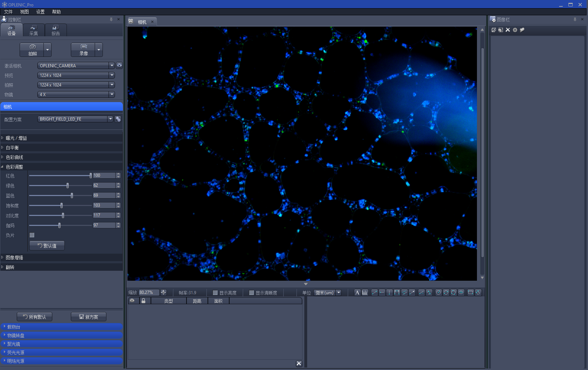
Task: Select the ellipse measurement tool
Action: [461, 292]
